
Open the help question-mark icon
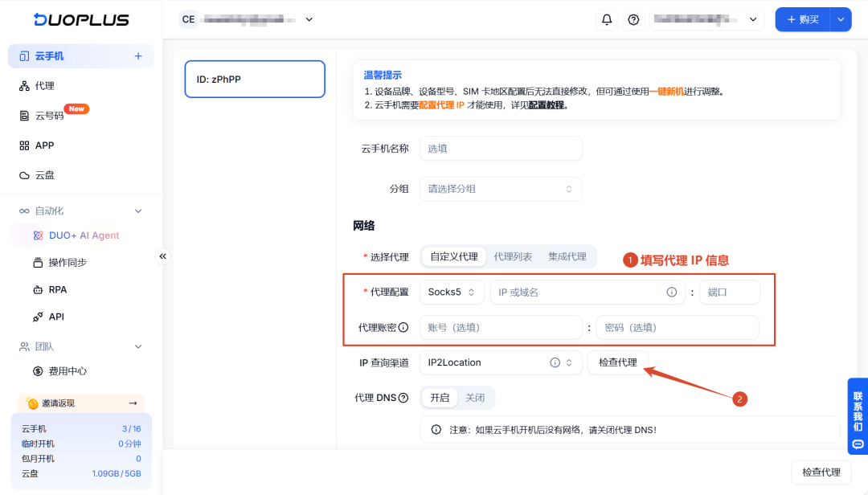pos(633,19)
